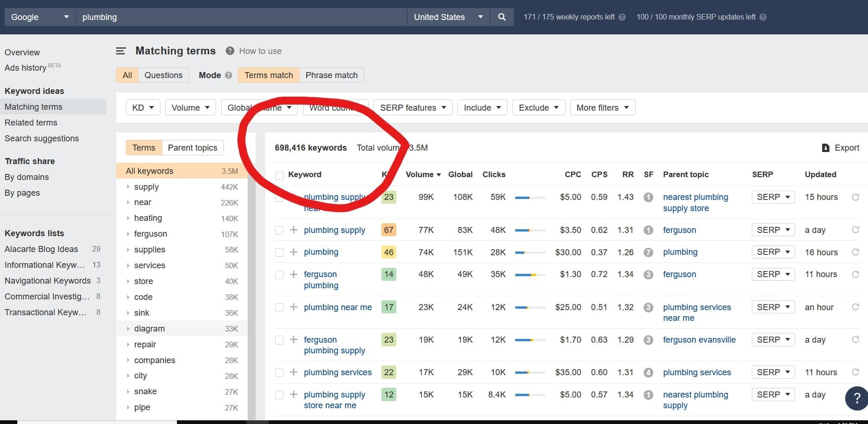This screenshot has width=868, height=424.
Task: Open the help bubble at bottom right
Action: click(x=856, y=398)
